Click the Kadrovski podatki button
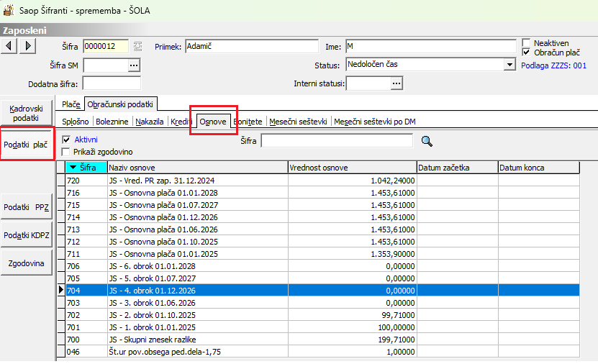Viewport: 598px width, 364px height. (27, 112)
